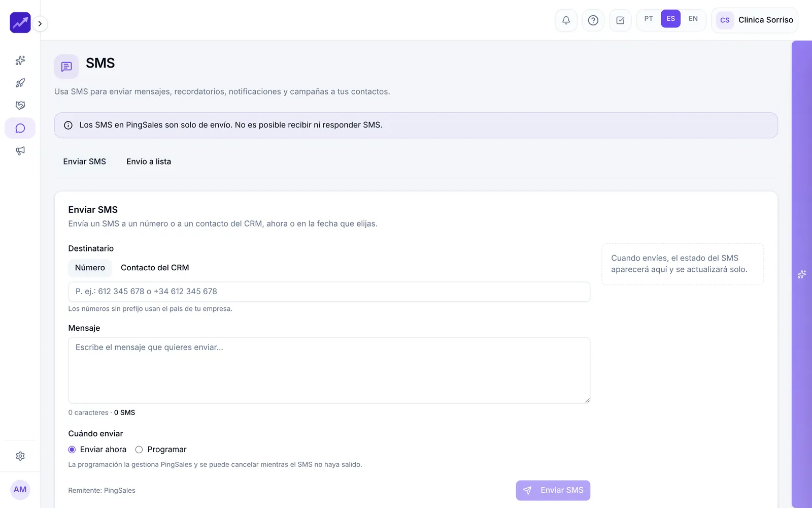The image size is (812, 508).
Task: Open the megaphone campaigns icon in sidebar
Action: [20, 151]
